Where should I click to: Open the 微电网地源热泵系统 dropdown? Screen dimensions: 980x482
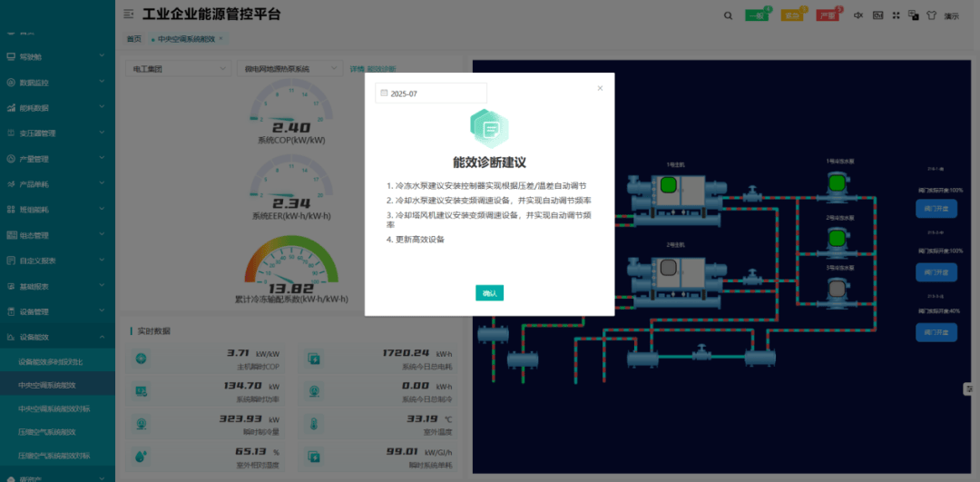290,69
